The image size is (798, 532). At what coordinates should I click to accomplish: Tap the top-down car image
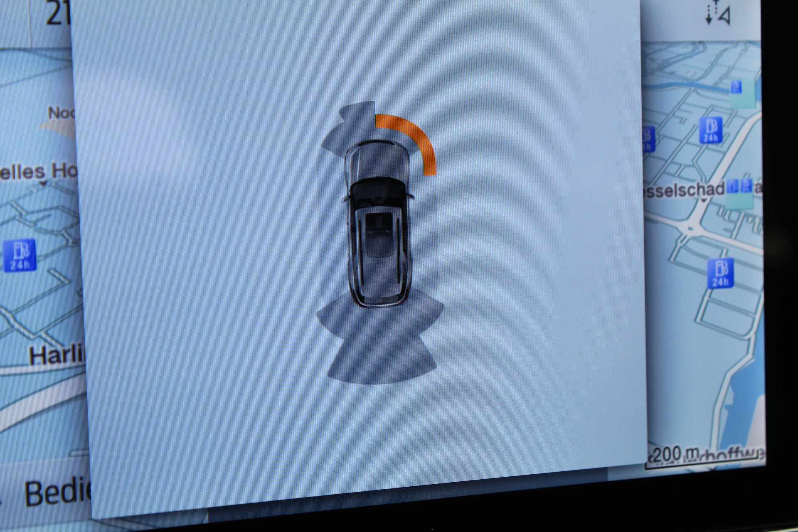(377, 224)
